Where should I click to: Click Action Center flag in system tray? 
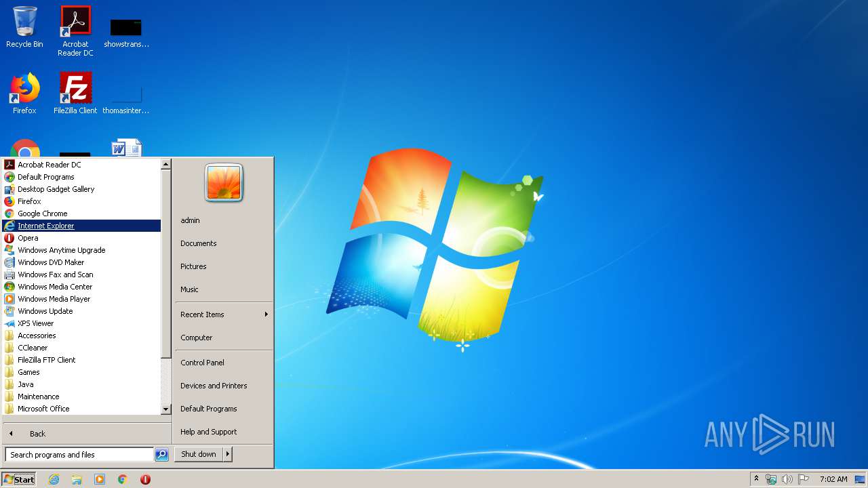(x=804, y=479)
